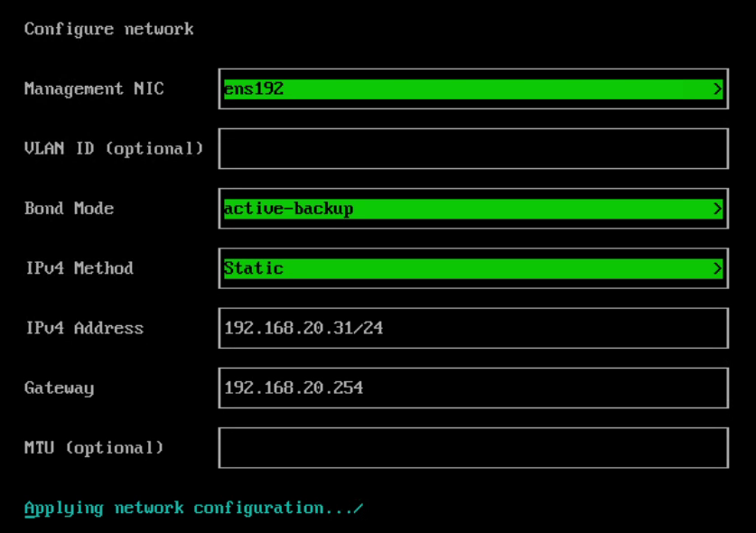Click the IPv4 Address label

click(84, 329)
